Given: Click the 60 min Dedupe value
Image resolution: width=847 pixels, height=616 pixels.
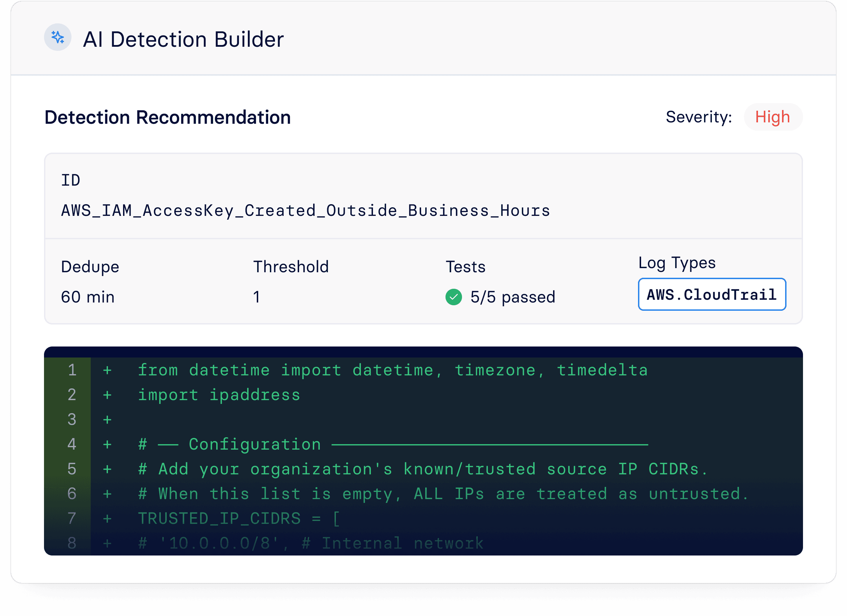Looking at the screenshot, I should [x=88, y=297].
